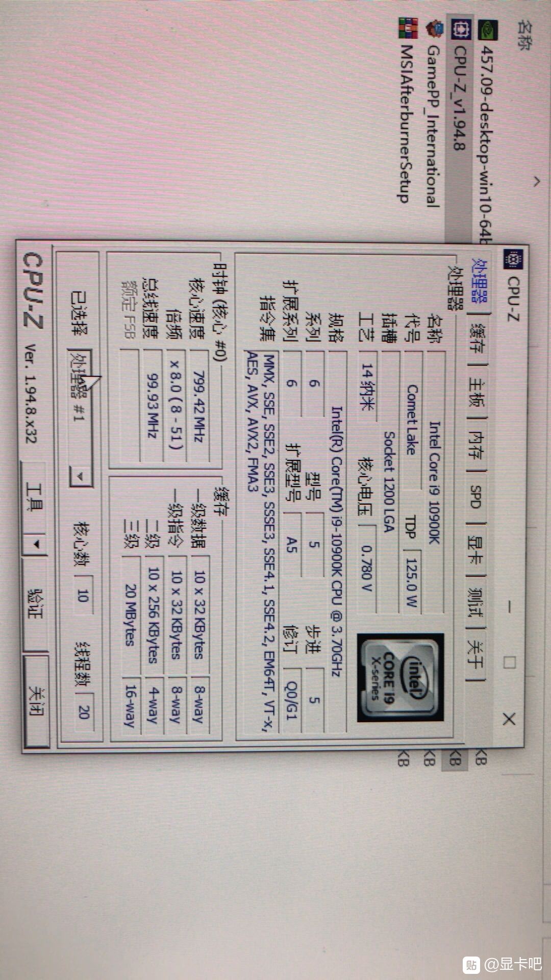
Task: Click the multiplier value 'x 8.0 (8 - 51)'
Action: [176, 405]
